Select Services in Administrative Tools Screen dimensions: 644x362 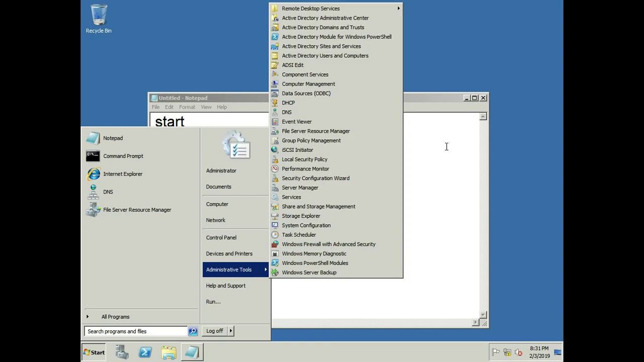pyautogui.click(x=336, y=197)
